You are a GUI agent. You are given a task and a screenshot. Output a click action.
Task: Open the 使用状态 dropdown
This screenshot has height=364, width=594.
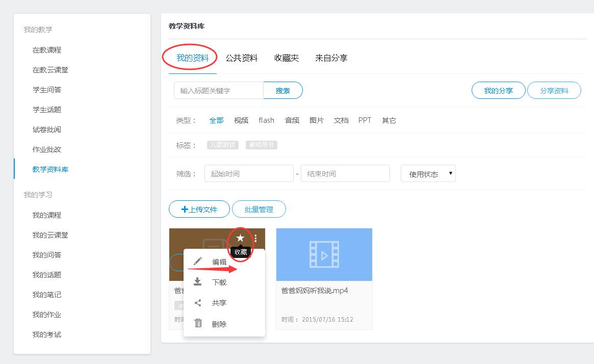(428, 173)
